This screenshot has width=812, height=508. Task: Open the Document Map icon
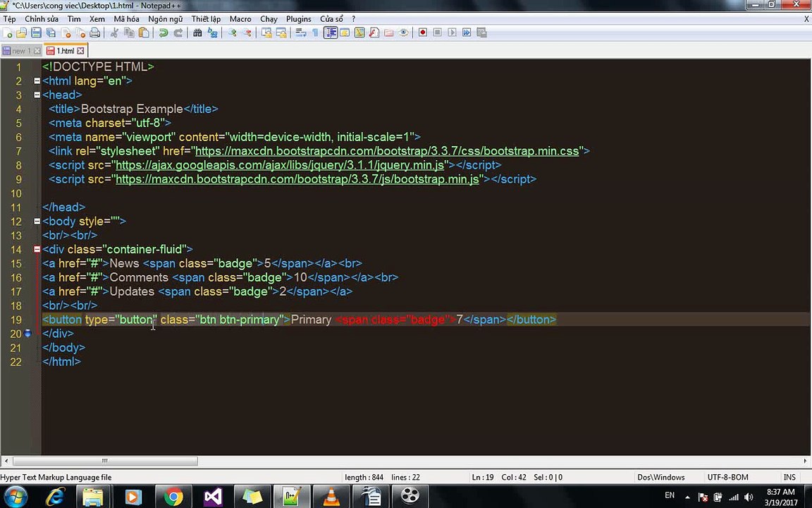click(x=359, y=32)
